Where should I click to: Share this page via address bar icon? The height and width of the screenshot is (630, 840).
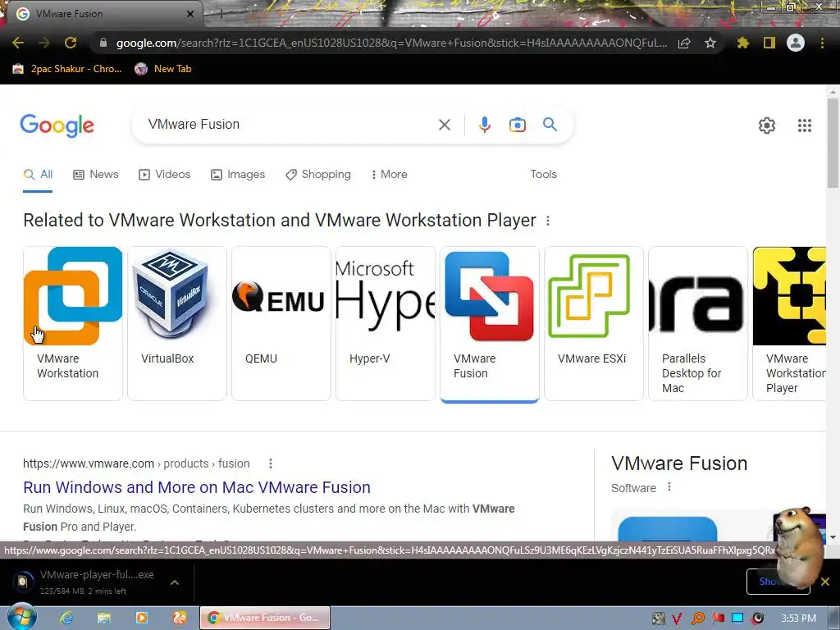684,43
